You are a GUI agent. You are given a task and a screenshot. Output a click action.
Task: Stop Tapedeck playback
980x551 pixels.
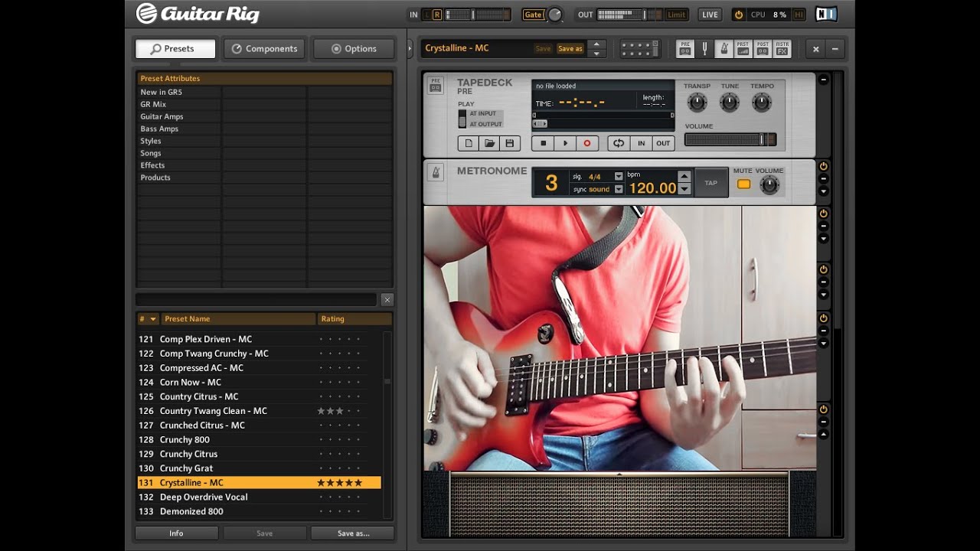pos(544,143)
